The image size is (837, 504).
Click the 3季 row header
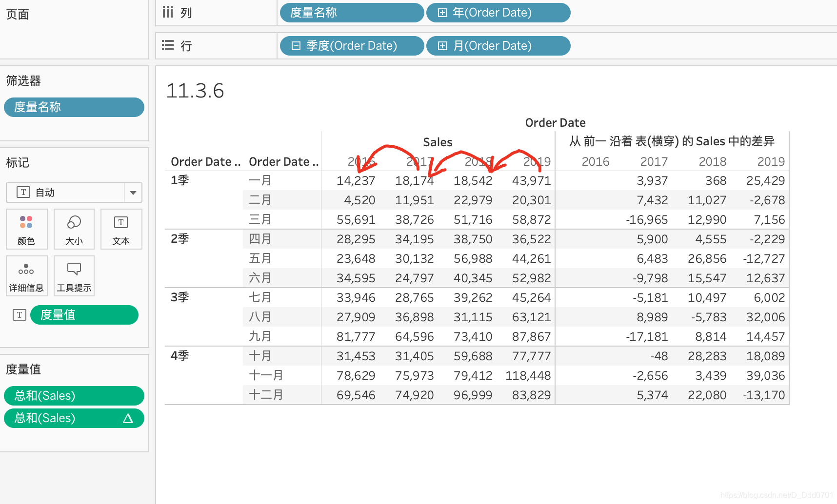(x=180, y=297)
